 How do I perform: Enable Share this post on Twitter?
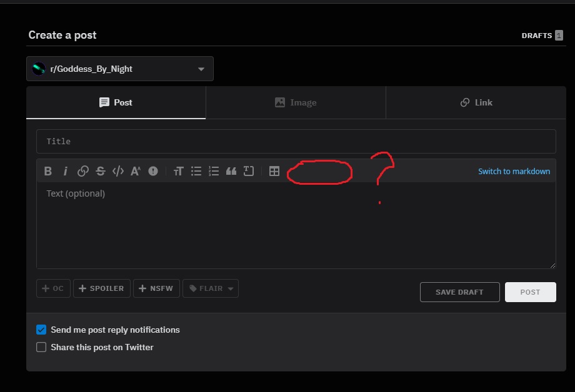click(41, 347)
